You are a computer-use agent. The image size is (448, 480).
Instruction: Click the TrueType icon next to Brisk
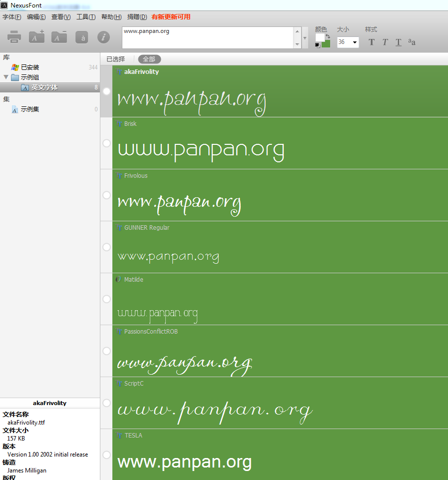[119, 124]
